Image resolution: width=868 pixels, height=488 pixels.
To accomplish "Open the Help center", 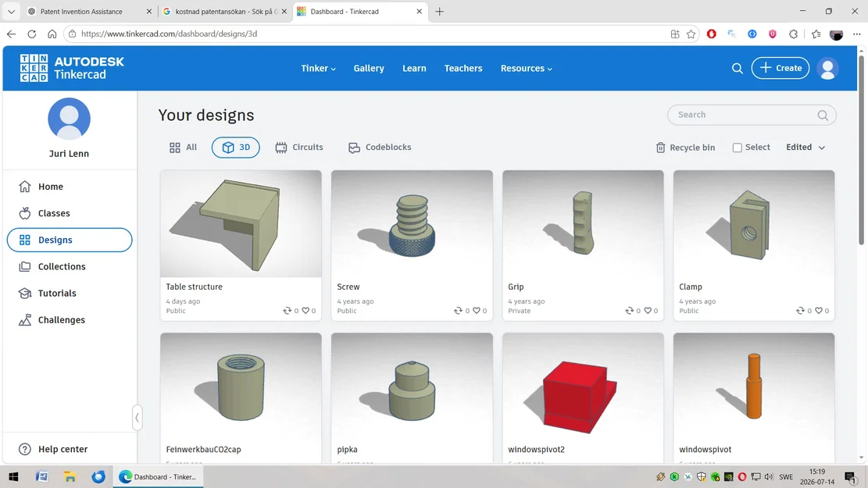I will 63,449.
